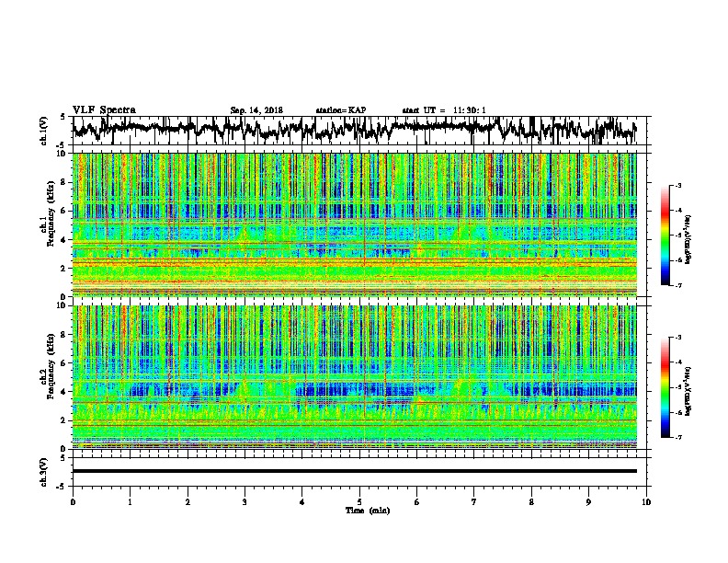The width and height of the screenshot is (728, 563).
Task: Click the ch.2 color scale bar
Action: pyautogui.click(x=665, y=387)
